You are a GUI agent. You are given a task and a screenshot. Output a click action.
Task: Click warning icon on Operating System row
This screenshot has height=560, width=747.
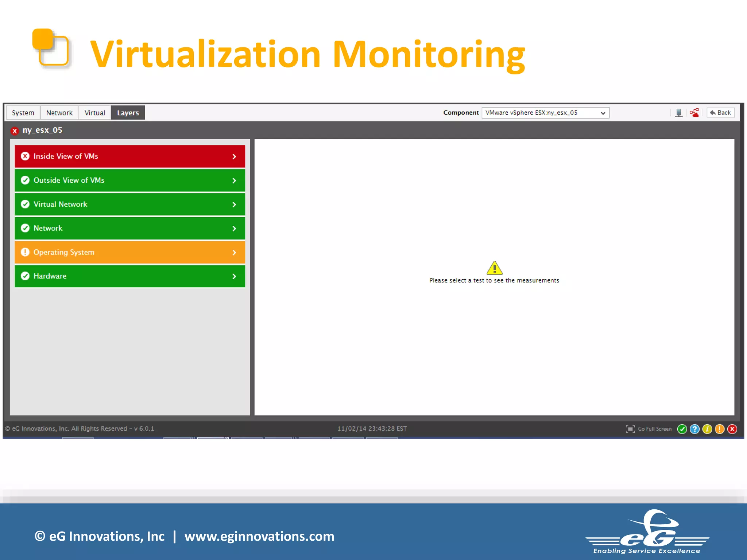click(x=25, y=252)
